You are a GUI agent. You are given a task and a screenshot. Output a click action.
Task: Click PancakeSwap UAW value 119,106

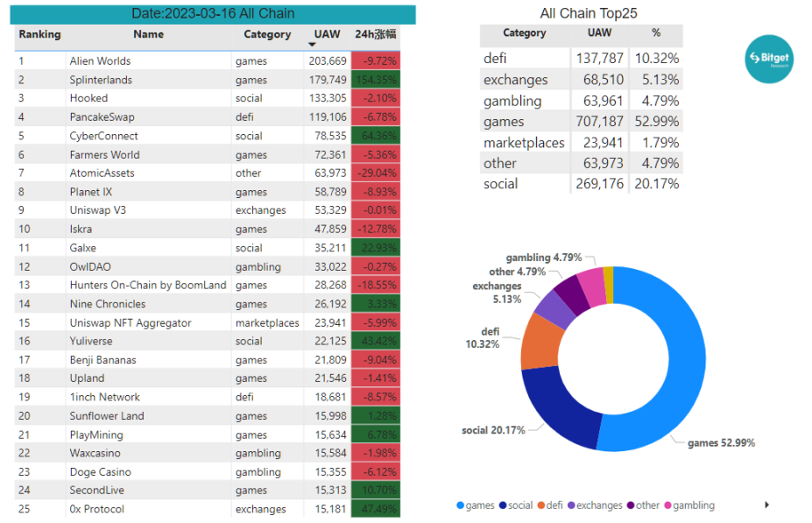click(x=328, y=117)
